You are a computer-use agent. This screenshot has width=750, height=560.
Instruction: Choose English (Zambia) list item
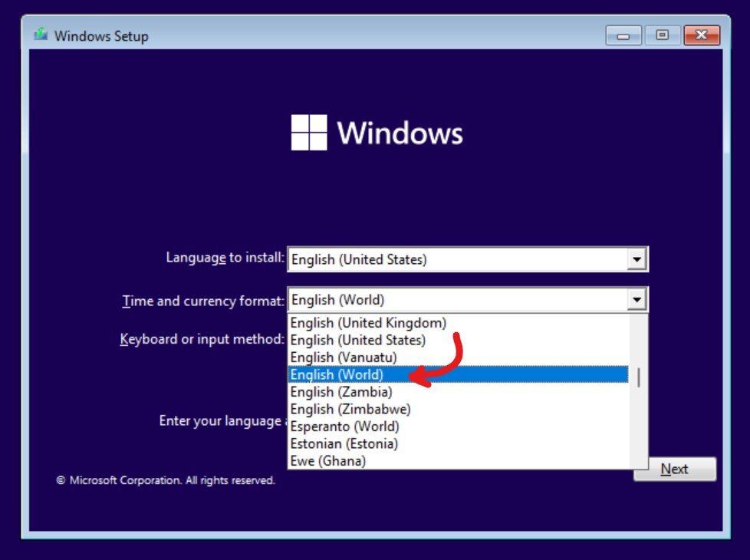[x=459, y=392]
